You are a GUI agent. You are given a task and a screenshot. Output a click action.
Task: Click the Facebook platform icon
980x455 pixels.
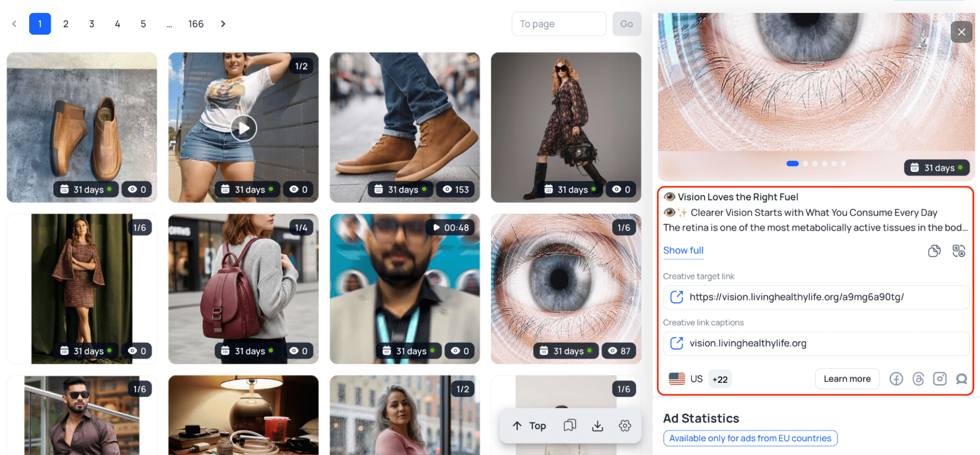[896, 379]
